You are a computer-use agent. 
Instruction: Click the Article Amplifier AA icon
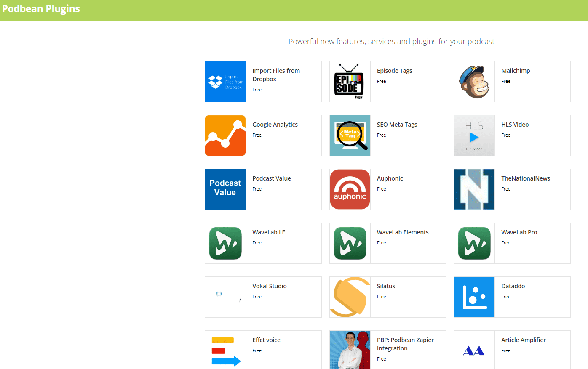pos(474,350)
